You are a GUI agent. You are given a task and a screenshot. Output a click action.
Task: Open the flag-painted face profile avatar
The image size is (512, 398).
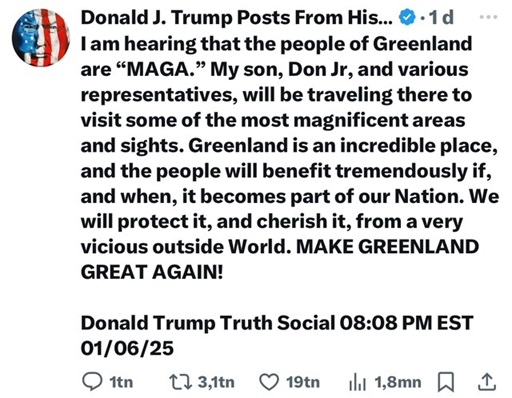[x=41, y=38]
